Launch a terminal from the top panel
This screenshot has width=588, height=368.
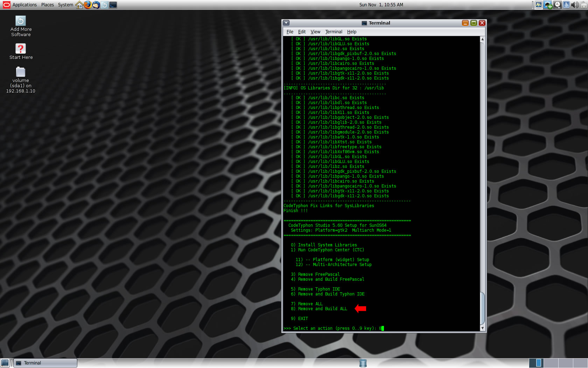click(x=113, y=5)
